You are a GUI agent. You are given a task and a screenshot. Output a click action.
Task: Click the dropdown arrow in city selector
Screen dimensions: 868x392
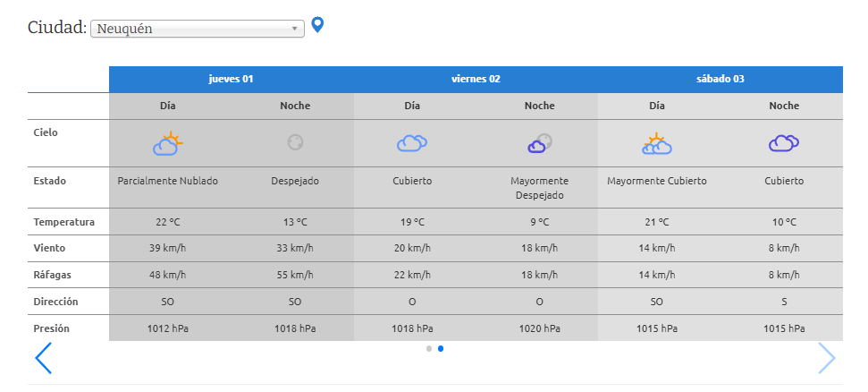(295, 29)
